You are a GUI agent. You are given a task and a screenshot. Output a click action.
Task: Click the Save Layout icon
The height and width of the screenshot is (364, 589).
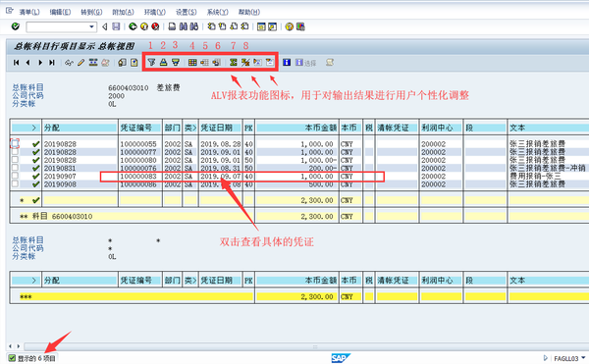pyautogui.click(x=216, y=62)
